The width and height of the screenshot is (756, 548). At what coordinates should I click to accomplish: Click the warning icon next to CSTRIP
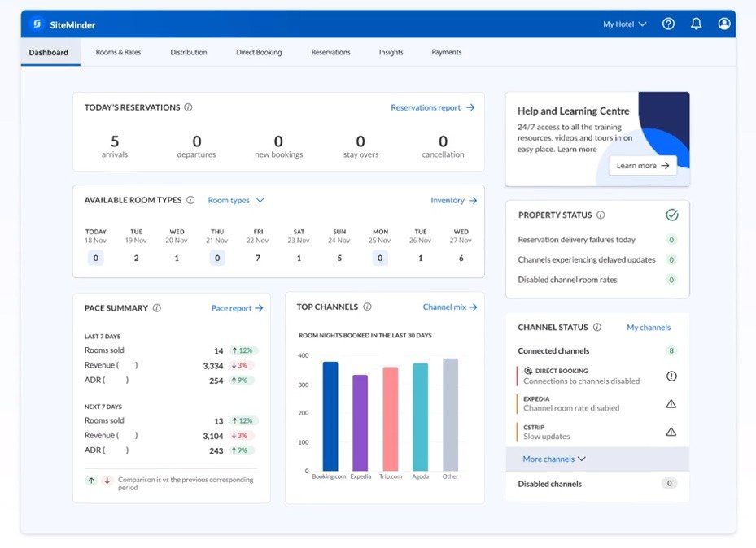[670, 431]
